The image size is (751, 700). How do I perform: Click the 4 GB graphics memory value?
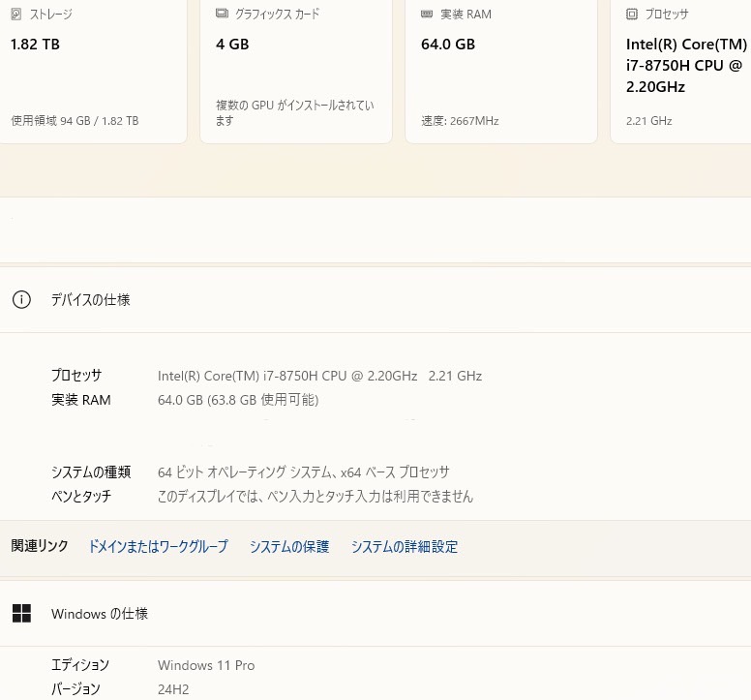point(232,45)
